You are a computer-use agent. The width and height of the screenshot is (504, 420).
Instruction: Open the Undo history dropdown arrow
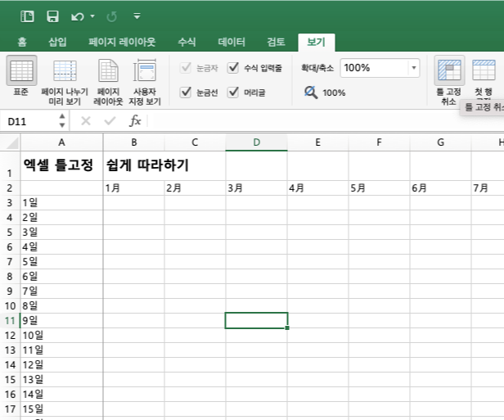coord(92,16)
